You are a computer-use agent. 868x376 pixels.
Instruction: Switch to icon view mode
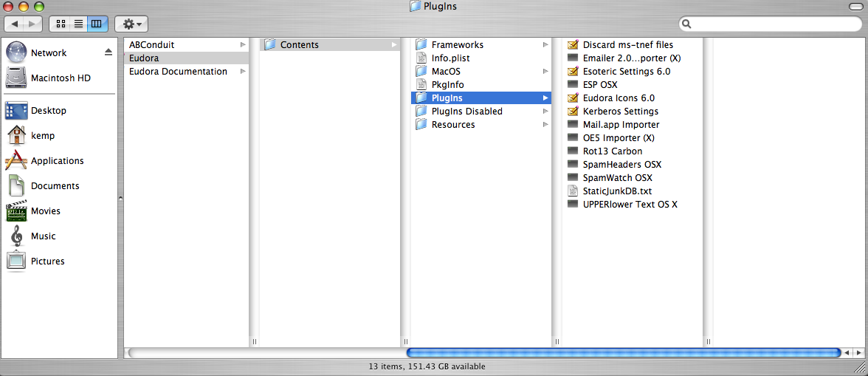tap(61, 24)
